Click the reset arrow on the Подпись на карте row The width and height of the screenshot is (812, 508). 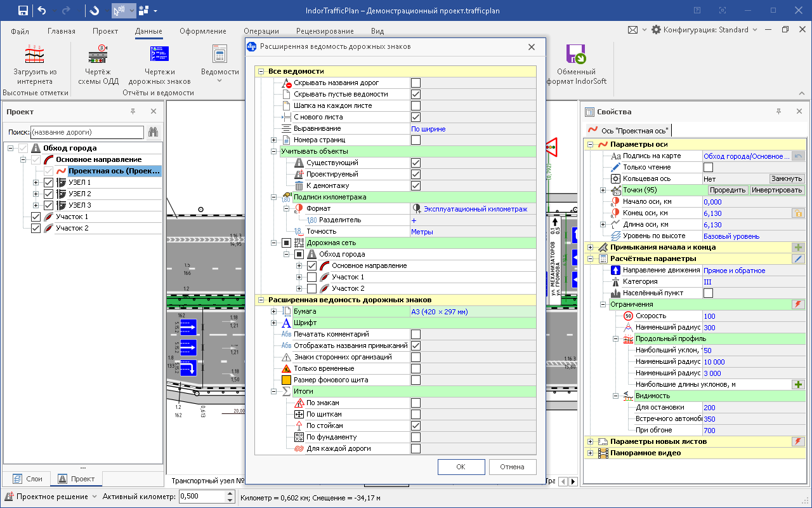[798, 156]
